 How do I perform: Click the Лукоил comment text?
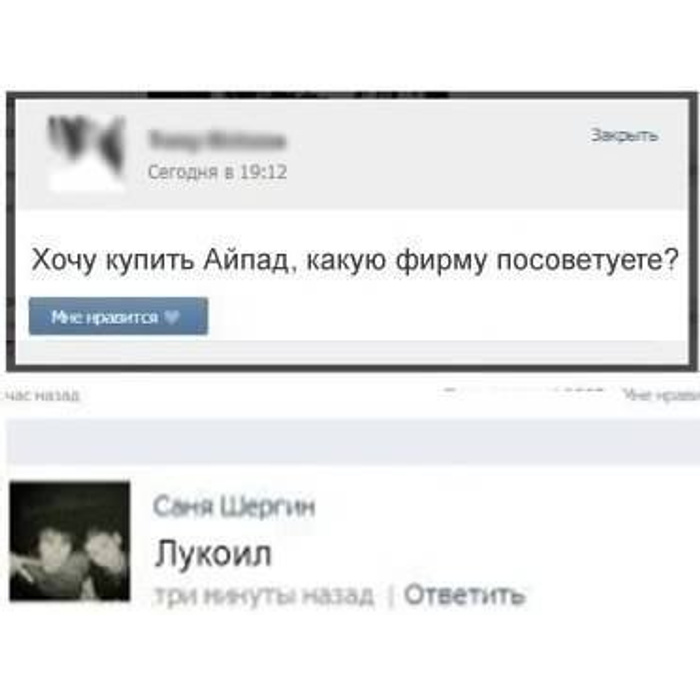pyautogui.click(x=213, y=554)
